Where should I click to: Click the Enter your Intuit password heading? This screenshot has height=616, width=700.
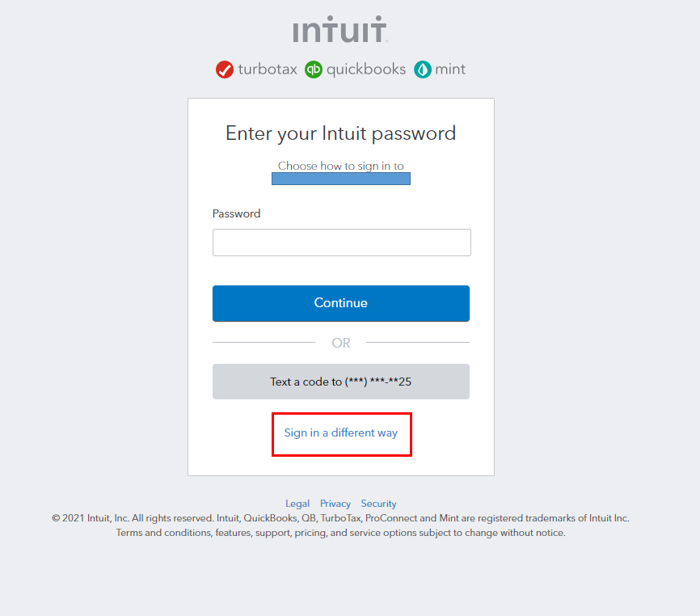341,133
